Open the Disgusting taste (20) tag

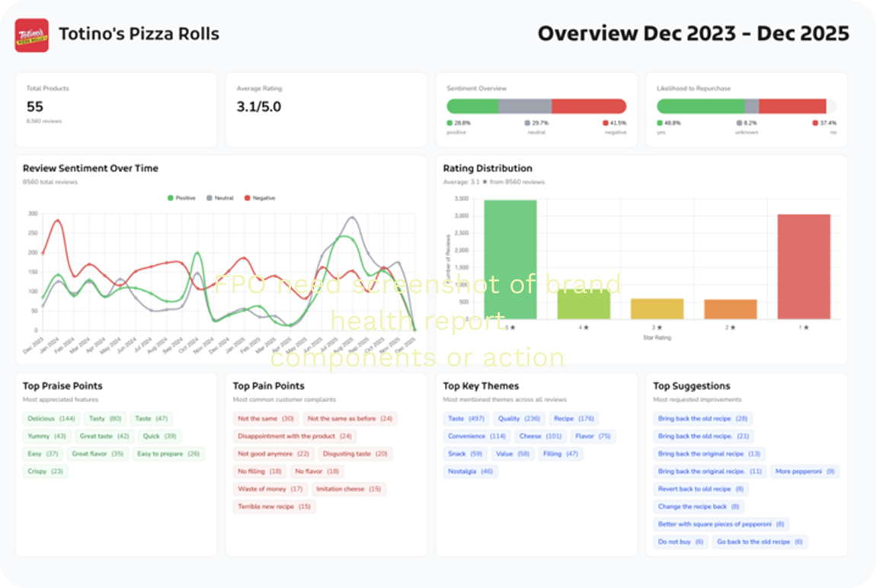pyautogui.click(x=355, y=454)
